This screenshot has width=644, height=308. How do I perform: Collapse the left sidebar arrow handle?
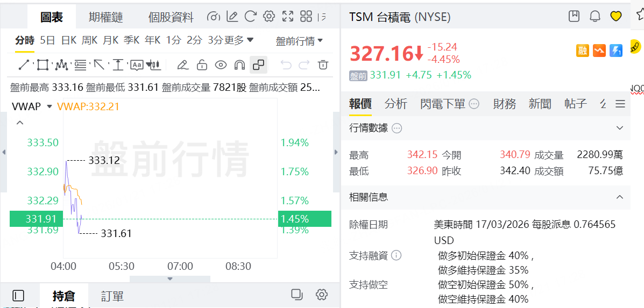[x=4, y=152]
